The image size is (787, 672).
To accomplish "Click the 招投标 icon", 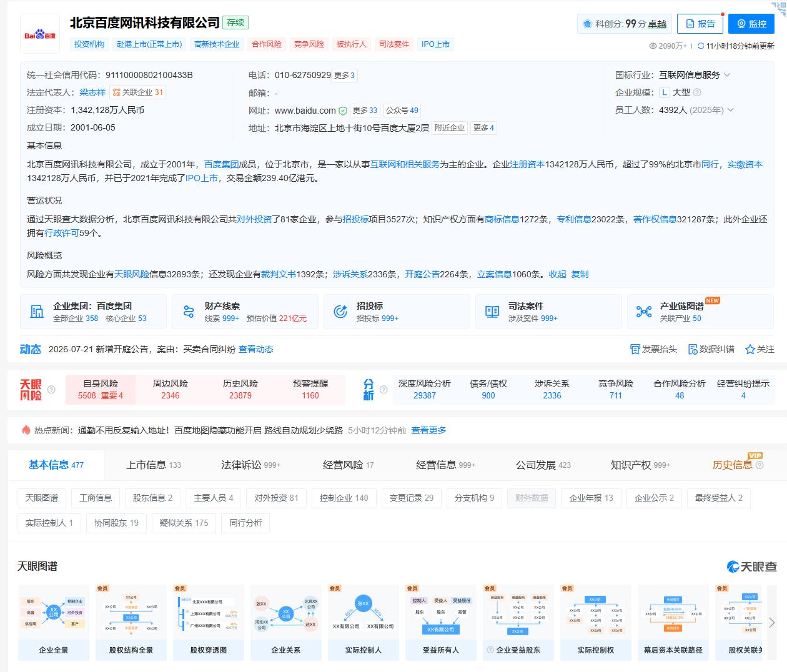I will coord(340,312).
